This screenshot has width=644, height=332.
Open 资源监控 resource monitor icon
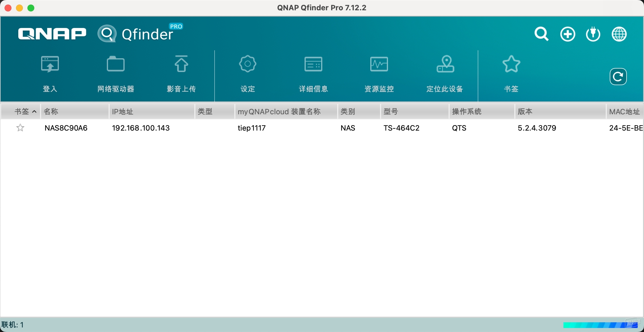coord(379,64)
